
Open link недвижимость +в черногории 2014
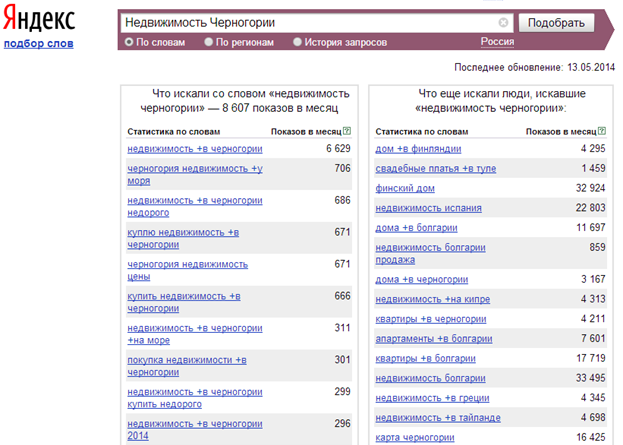tap(195, 430)
